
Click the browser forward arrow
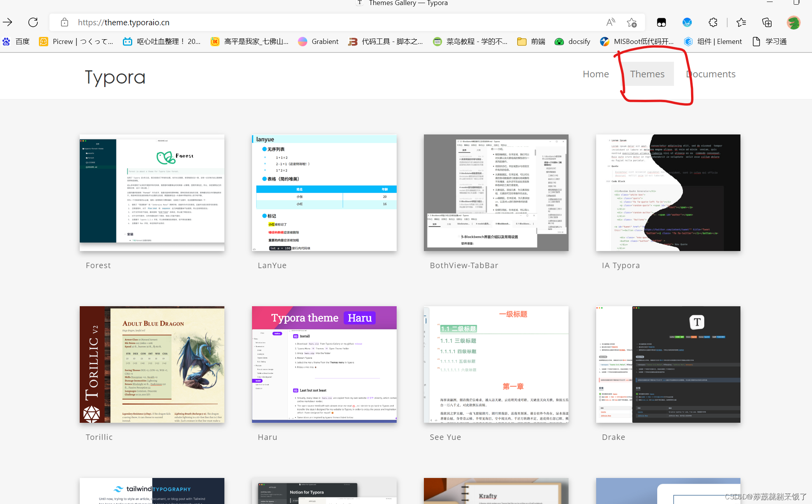(7, 22)
